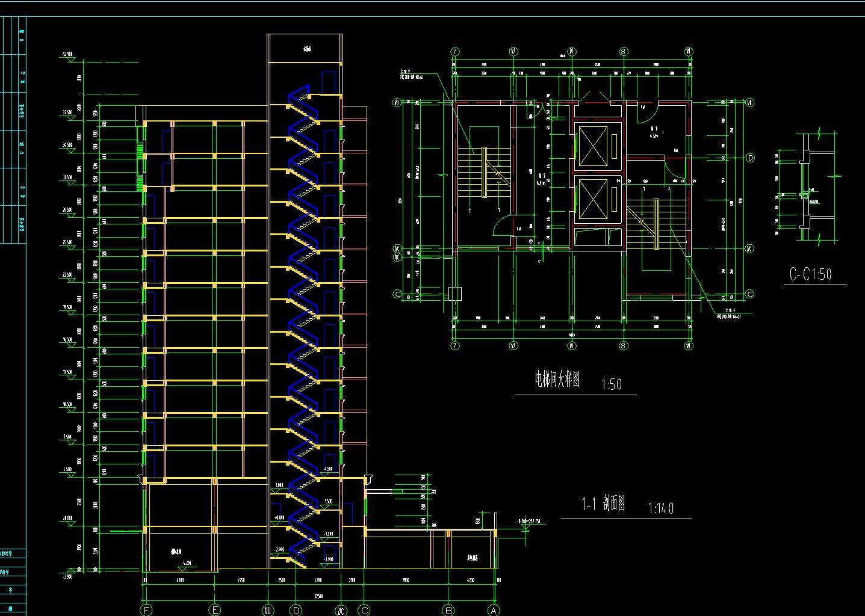Click axis bubble D right of elevator plan
This screenshot has width=865, height=616.
pos(750,158)
